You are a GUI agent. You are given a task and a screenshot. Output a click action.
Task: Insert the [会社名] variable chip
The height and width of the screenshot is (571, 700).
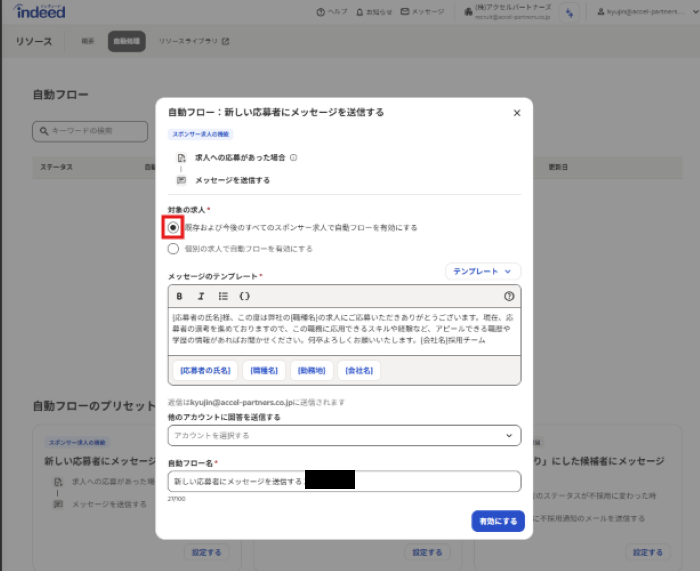coord(359,370)
